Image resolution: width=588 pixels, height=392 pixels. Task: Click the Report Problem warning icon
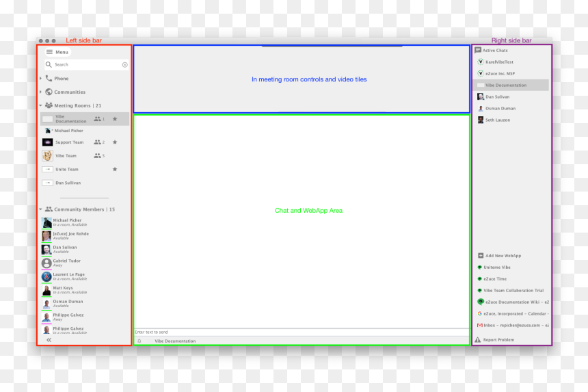point(478,339)
